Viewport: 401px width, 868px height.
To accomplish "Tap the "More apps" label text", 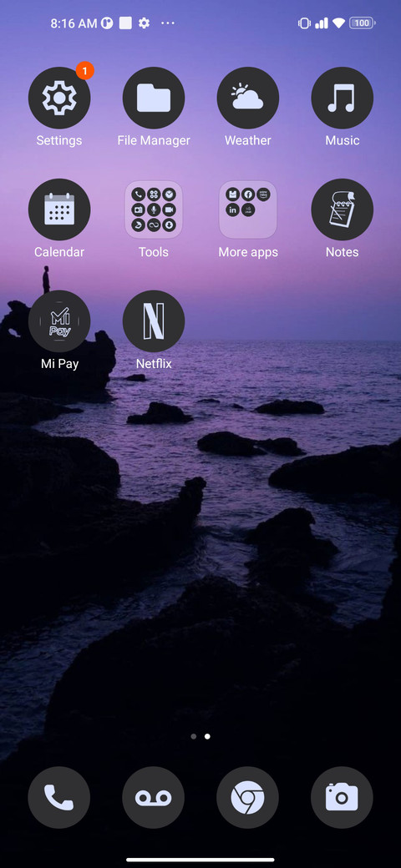I will pyautogui.click(x=247, y=252).
